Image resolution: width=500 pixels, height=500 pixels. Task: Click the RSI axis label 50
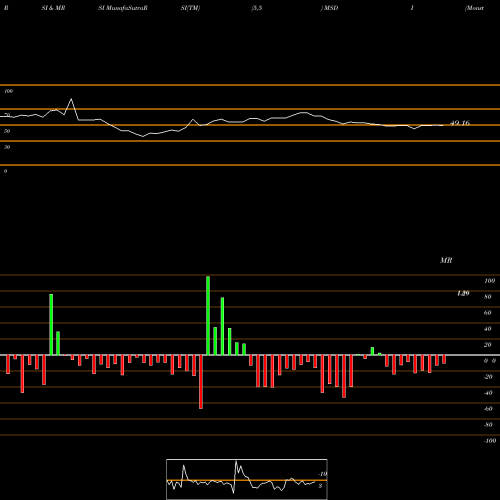[x=7, y=131]
